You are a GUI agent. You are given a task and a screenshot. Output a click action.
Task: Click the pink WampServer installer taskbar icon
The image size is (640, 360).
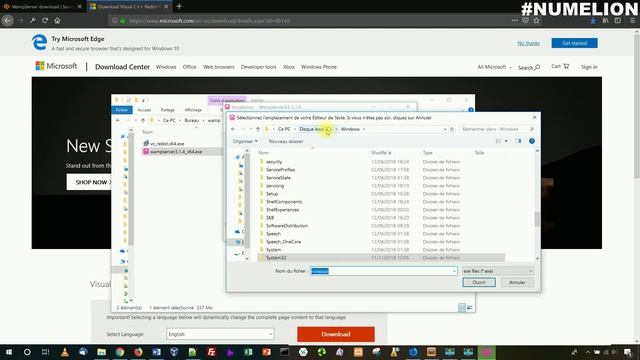coord(487,352)
